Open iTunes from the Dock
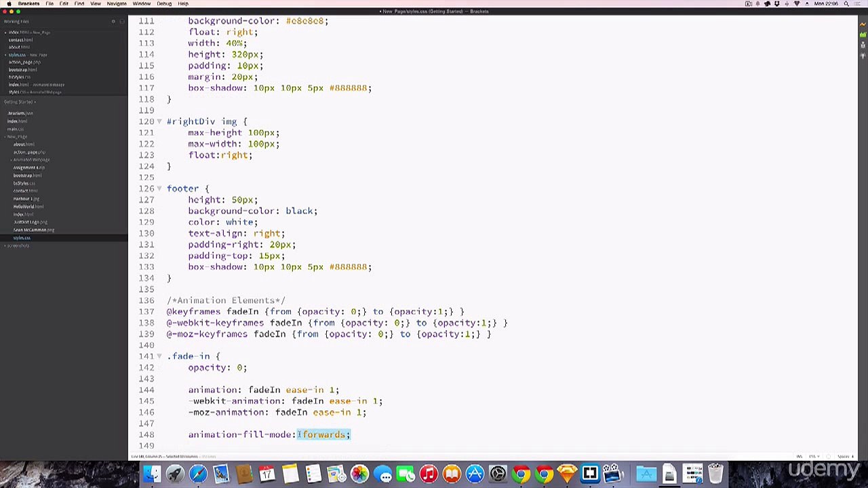The width and height of the screenshot is (868, 488). tap(429, 474)
